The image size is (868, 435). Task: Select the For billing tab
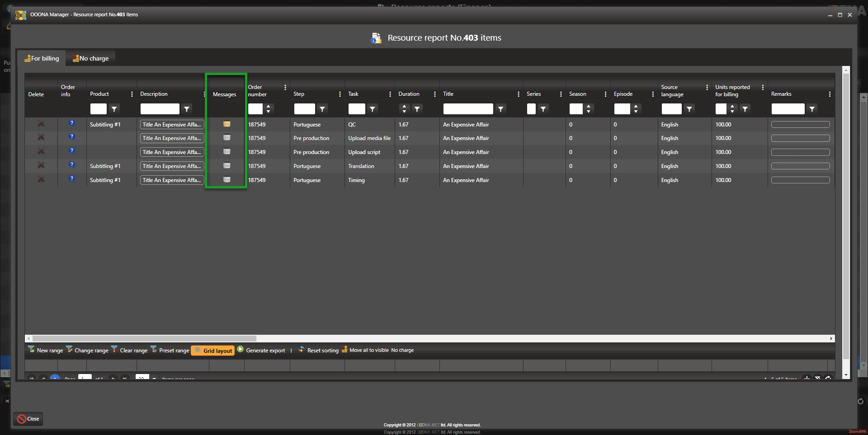pyautogui.click(x=42, y=58)
